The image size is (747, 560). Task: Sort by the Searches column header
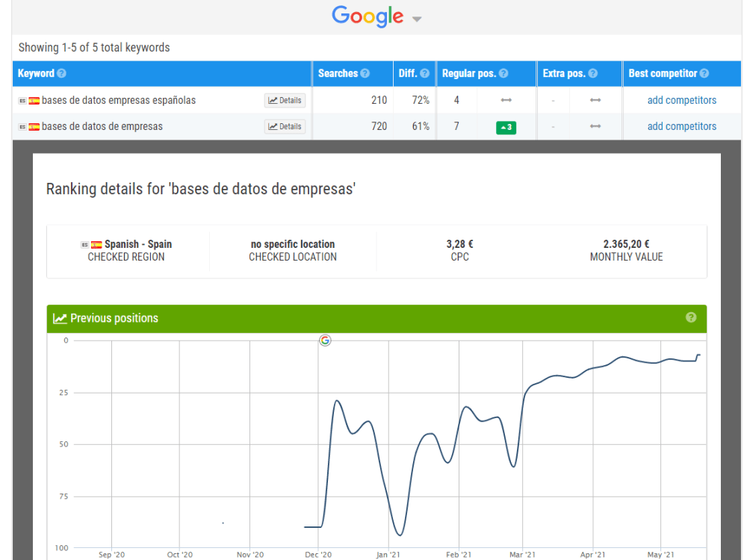(x=338, y=73)
